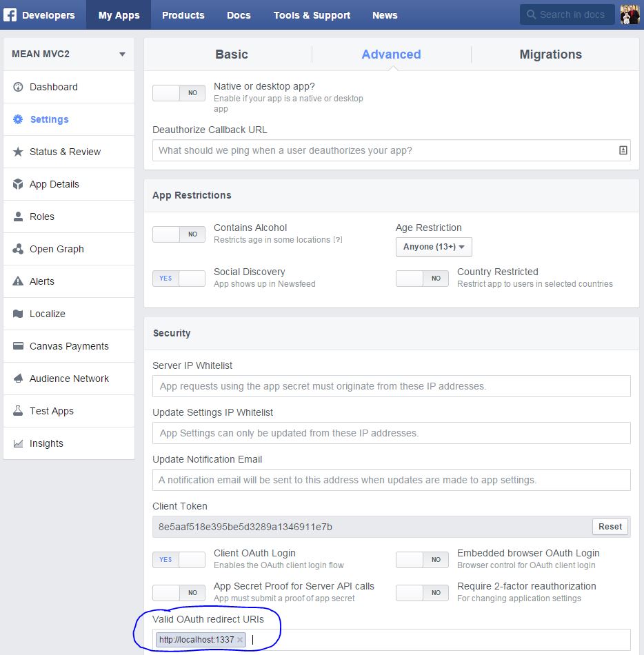This screenshot has width=644, height=655.
Task: Open the Insights sidebar link
Action: pyautogui.click(x=69, y=443)
